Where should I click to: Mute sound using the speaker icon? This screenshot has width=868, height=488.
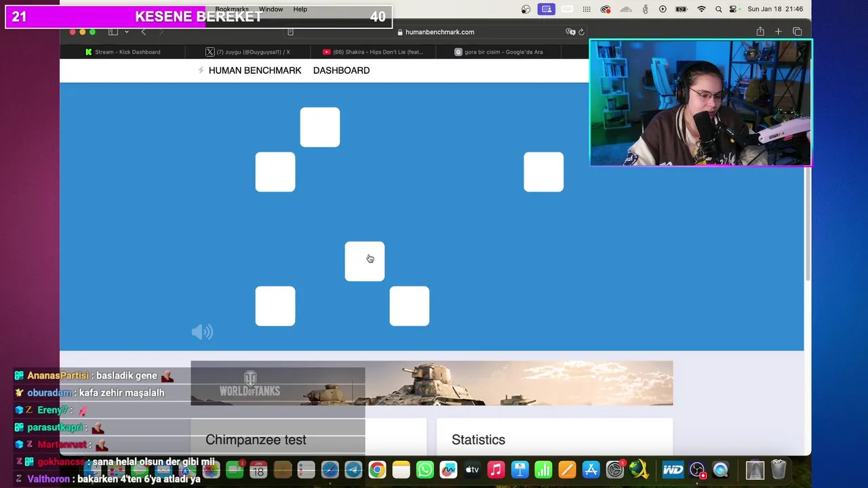click(x=202, y=331)
